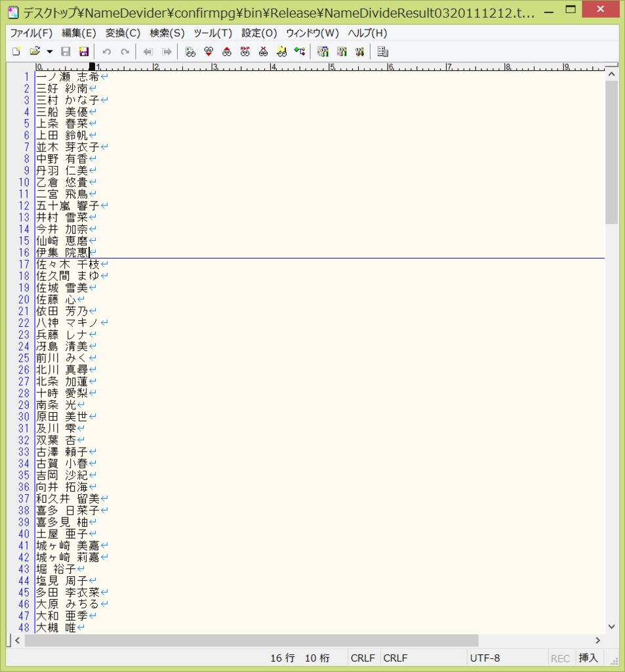Click line number 30 in the gutter
Screen dimensions: 625x672
[x=24, y=417]
